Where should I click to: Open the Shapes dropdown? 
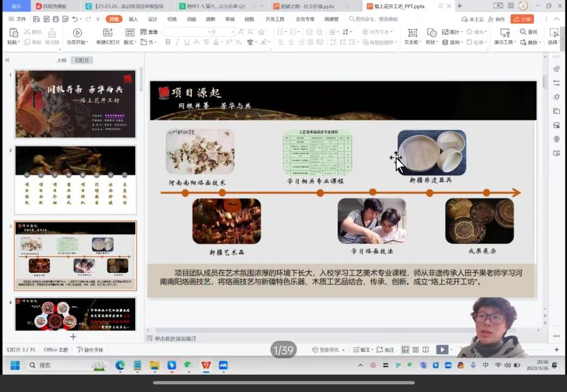431,42
